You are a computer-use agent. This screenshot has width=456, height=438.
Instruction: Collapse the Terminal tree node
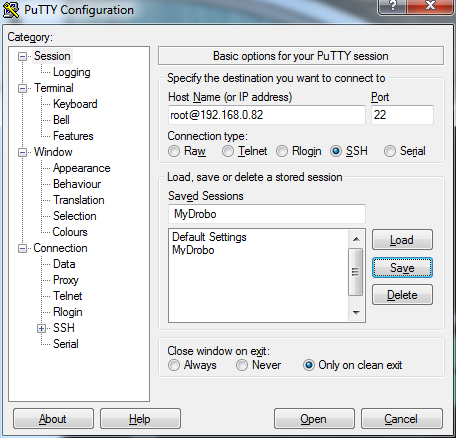click(22, 88)
